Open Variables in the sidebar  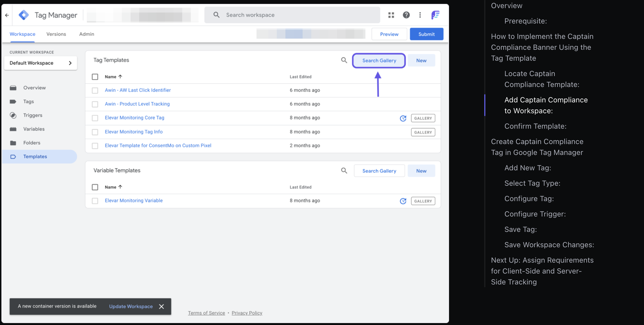point(40,129)
